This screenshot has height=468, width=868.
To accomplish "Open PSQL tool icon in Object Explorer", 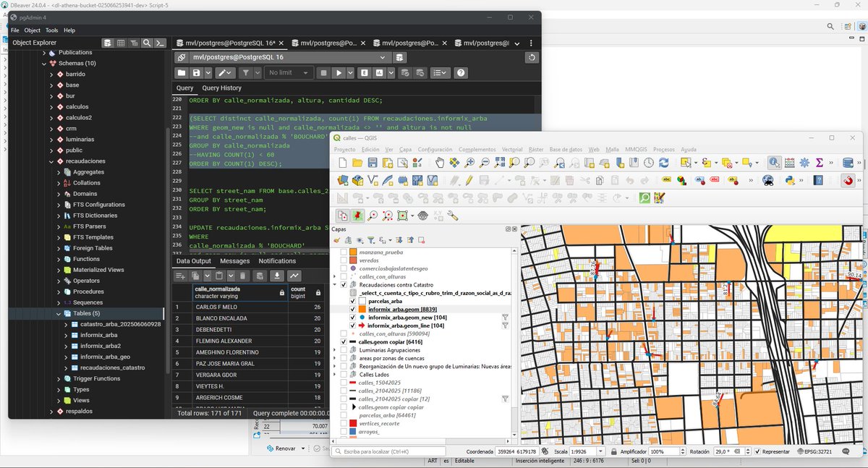I will 161,43.
